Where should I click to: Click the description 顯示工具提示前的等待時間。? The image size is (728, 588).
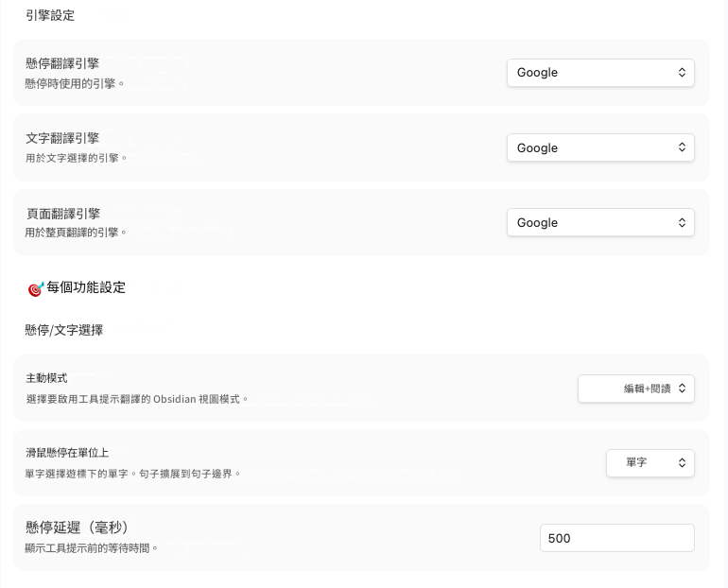(92, 548)
